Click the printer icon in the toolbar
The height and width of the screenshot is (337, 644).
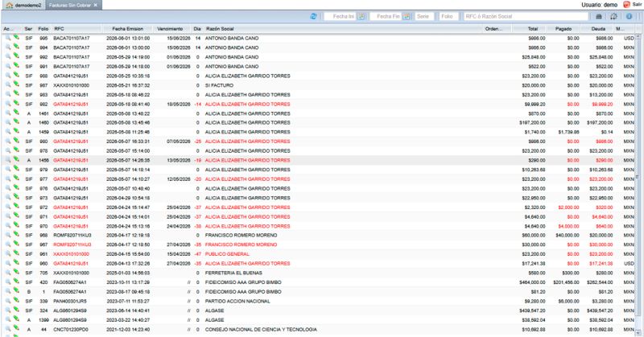[x=599, y=16]
